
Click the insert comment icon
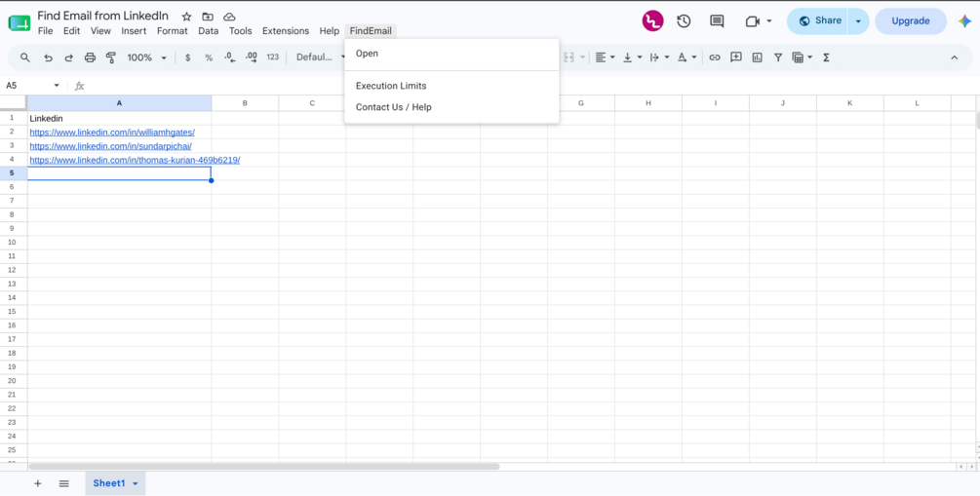(735, 57)
